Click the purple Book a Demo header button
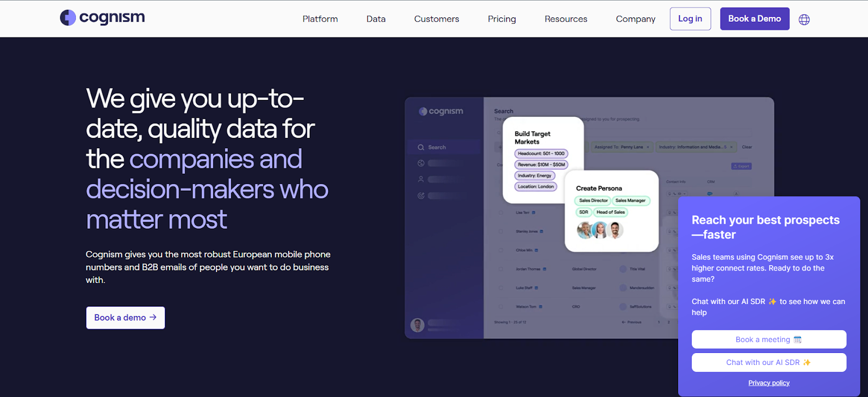The height and width of the screenshot is (397, 868). click(755, 18)
